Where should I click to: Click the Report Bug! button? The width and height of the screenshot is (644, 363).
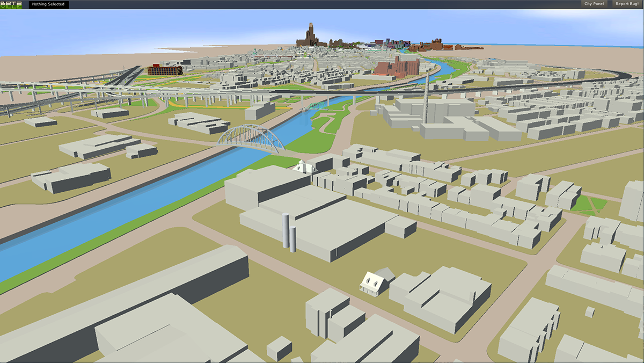(626, 4)
